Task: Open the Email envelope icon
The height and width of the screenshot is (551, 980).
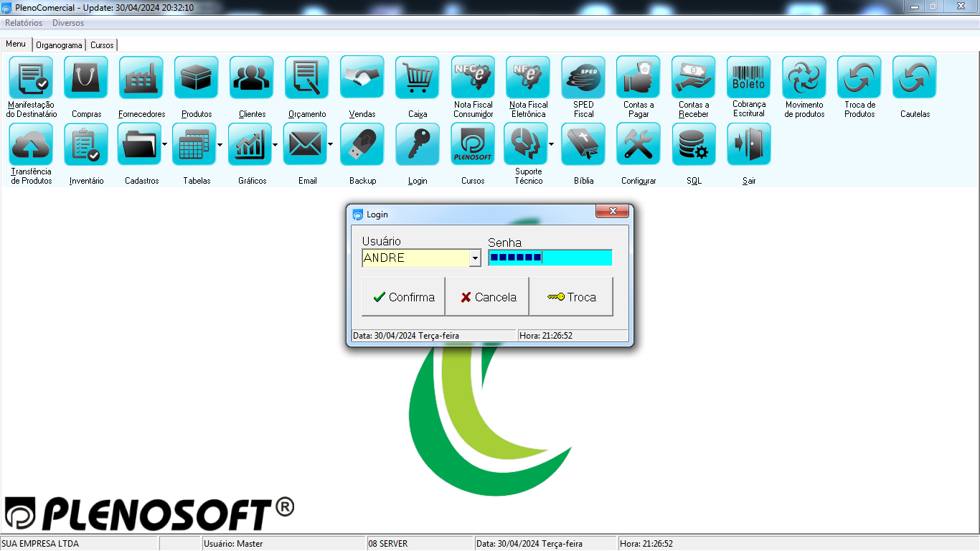Action: coord(305,144)
